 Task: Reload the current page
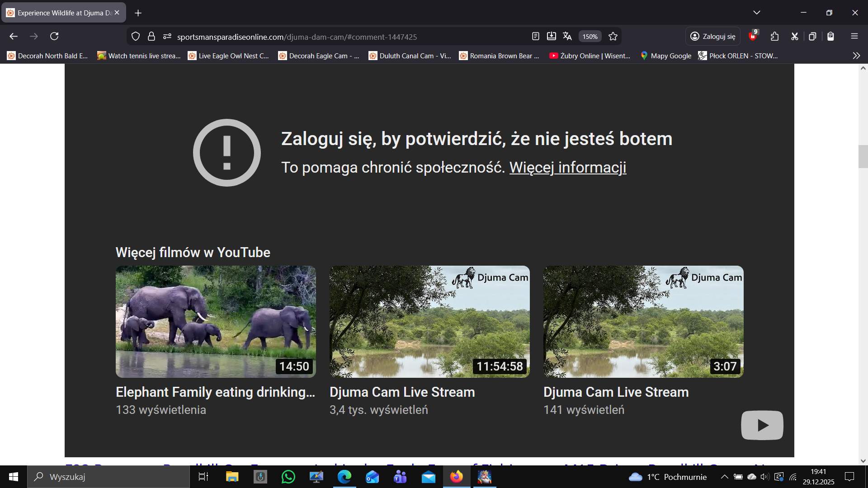(54, 36)
